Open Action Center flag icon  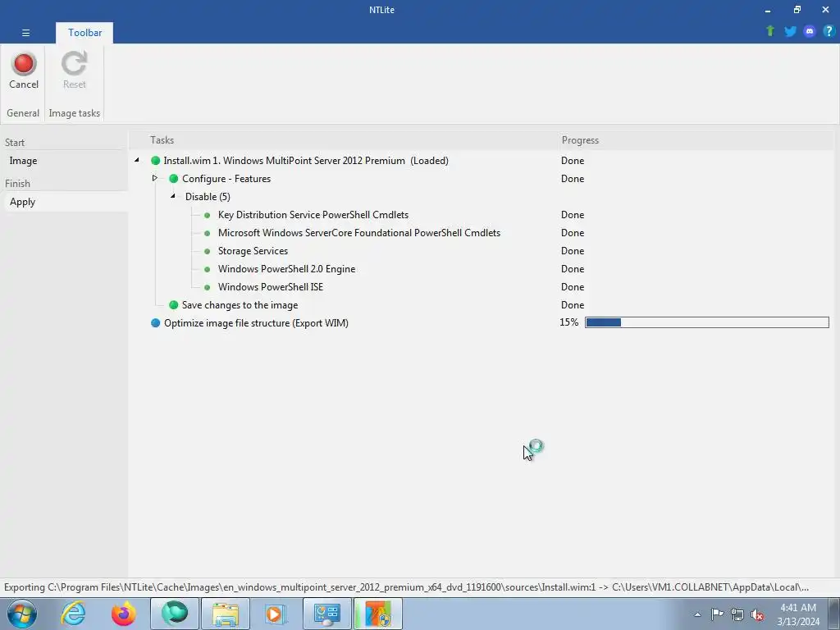pos(717,614)
